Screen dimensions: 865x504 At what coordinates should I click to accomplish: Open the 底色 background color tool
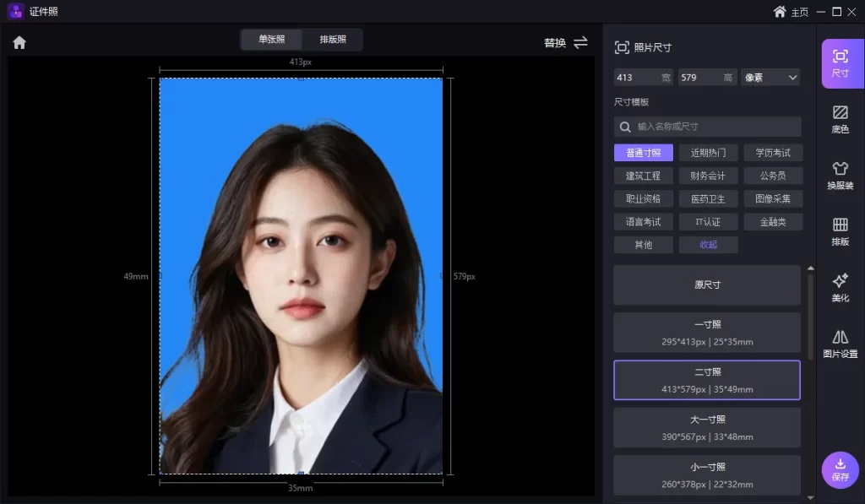[x=840, y=119]
